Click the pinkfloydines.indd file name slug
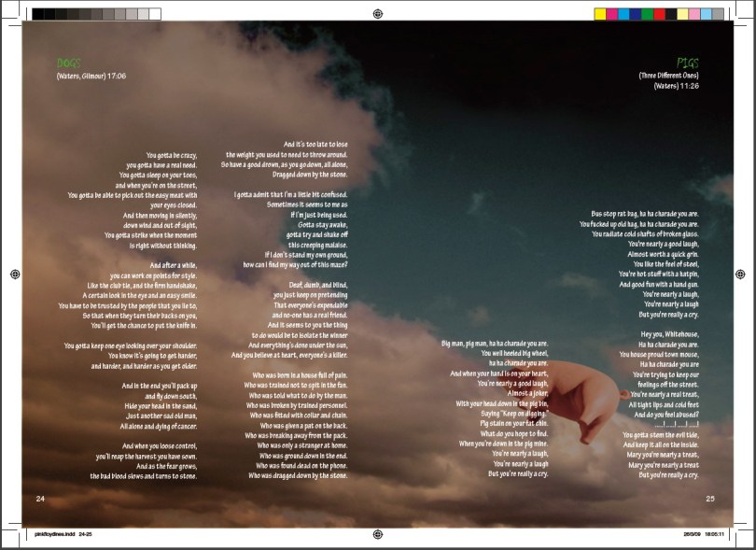 click(65, 534)
